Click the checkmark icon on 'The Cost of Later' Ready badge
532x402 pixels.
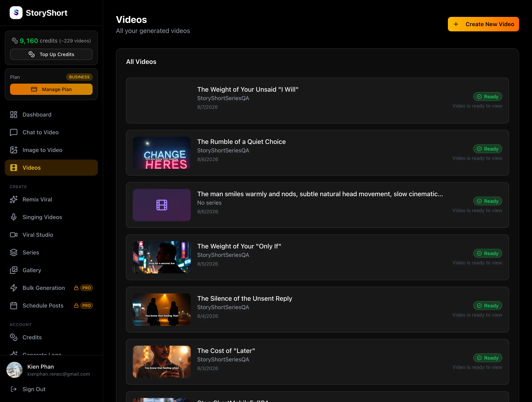[x=479, y=358]
